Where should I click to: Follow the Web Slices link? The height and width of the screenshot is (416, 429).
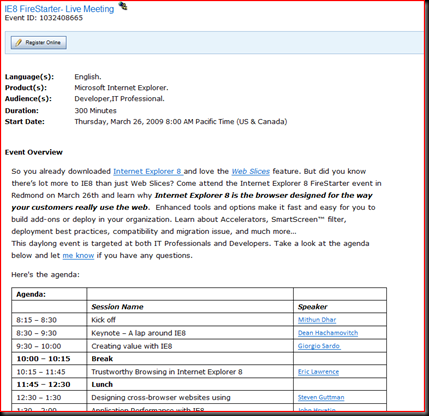tap(251, 171)
